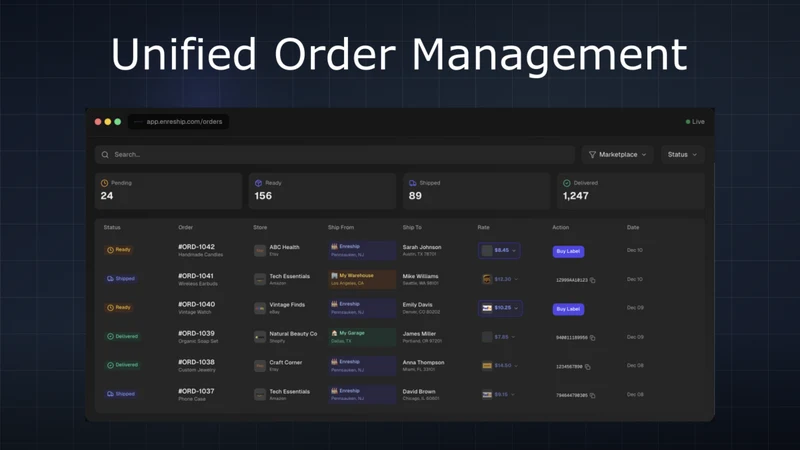Image resolution: width=800 pixels, height=450 pixels.
Task: Click Buy Label for order #ORD-1040
Action: click(568, 309)
